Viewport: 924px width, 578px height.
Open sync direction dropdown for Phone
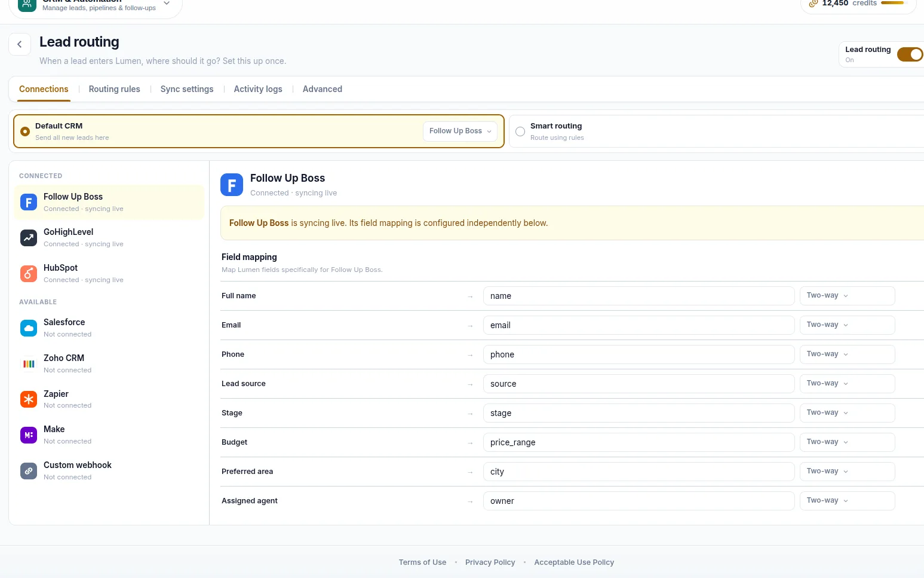tap(847, 354)
